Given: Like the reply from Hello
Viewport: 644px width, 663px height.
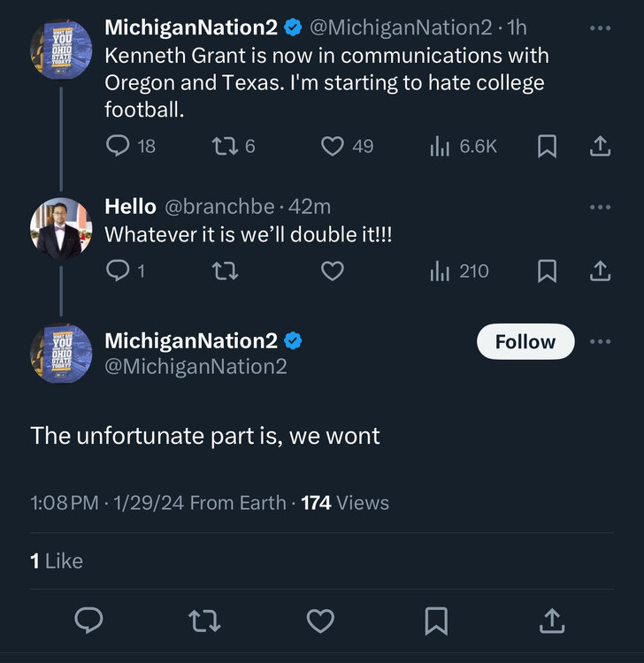Looking at the screenshot, I should [332, 271].
